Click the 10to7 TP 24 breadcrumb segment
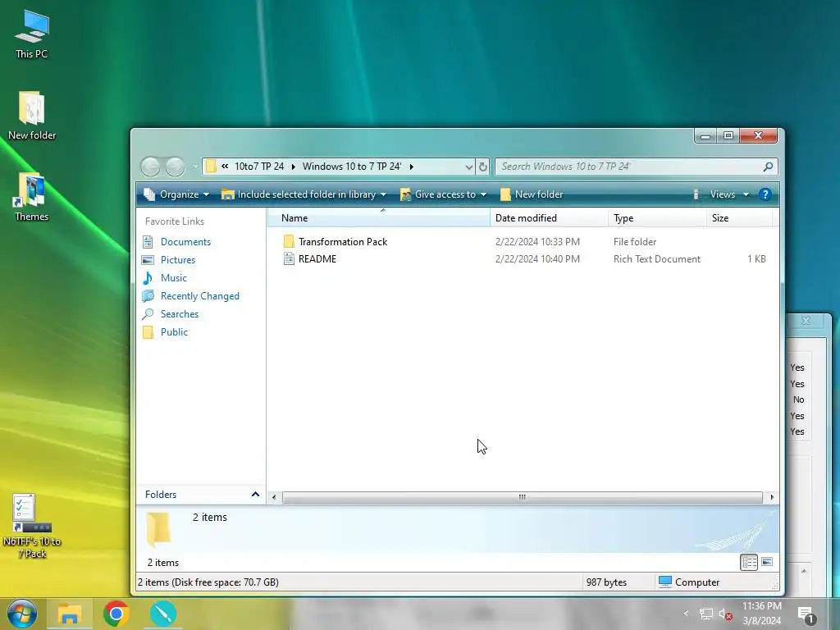 tap(259, 167)
